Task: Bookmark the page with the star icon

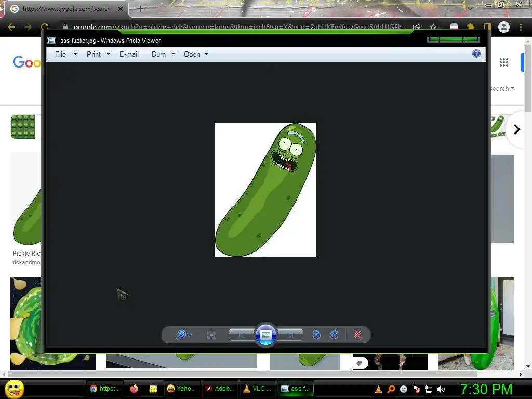Action: (x=433, y=27)
